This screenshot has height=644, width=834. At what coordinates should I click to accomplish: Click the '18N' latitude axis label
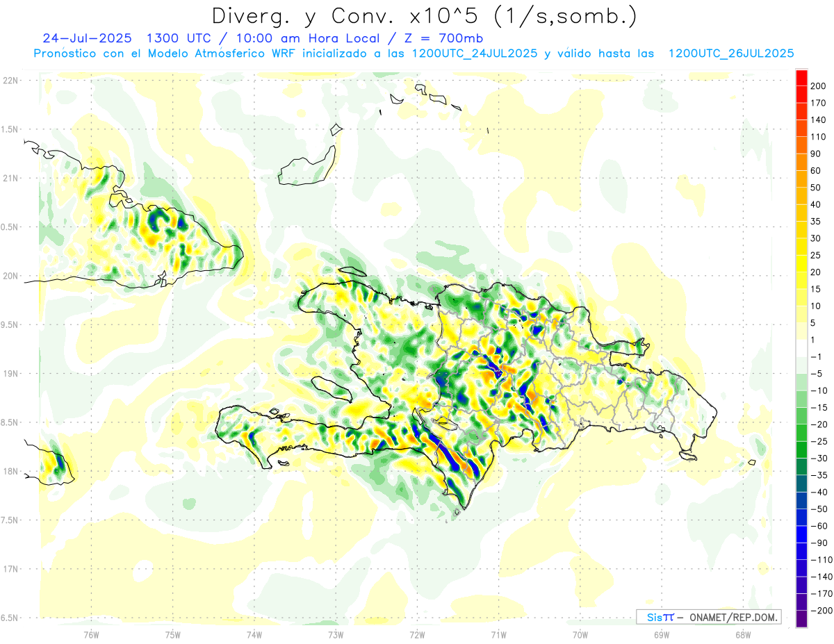pyautogui.click(x=10, y=471)
